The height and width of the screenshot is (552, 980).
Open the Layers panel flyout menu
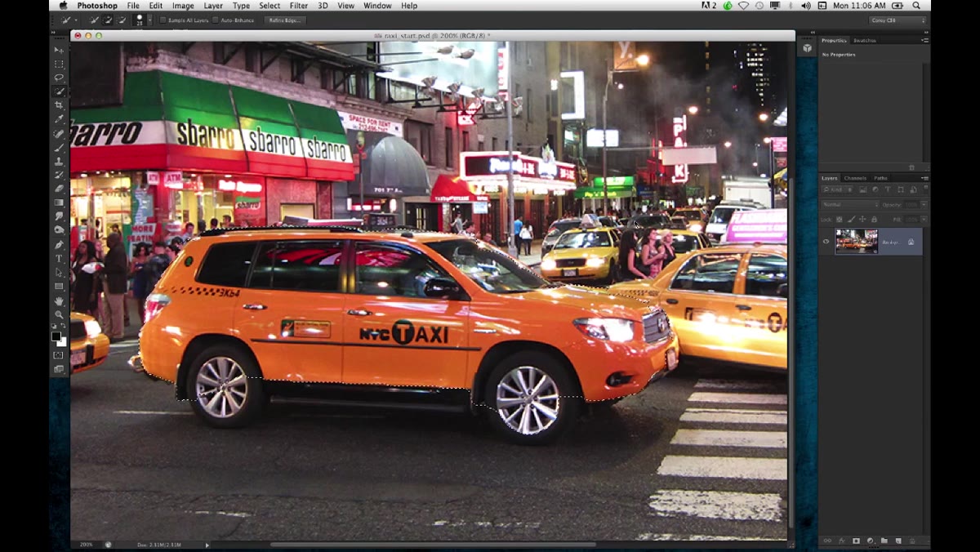click(x=924, y=178)
